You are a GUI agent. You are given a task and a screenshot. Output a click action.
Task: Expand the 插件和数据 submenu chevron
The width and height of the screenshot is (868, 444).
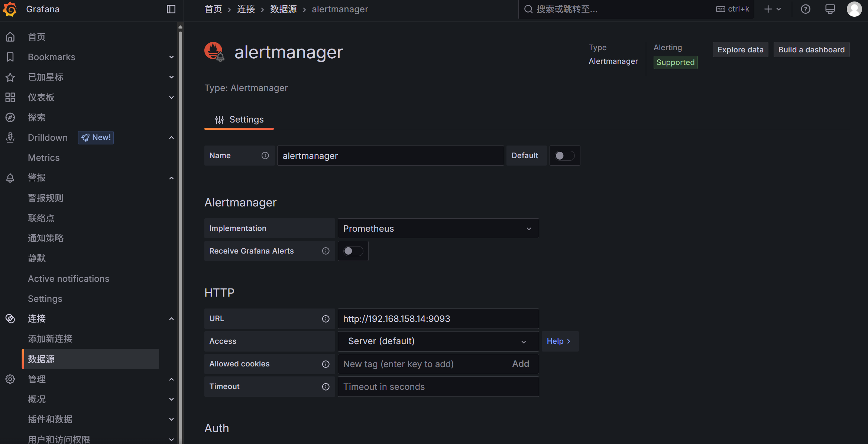coord(171,419)
